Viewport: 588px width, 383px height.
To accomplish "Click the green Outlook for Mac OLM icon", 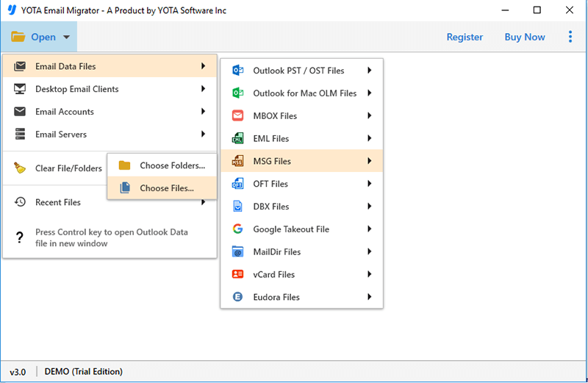I will [237, 93].
